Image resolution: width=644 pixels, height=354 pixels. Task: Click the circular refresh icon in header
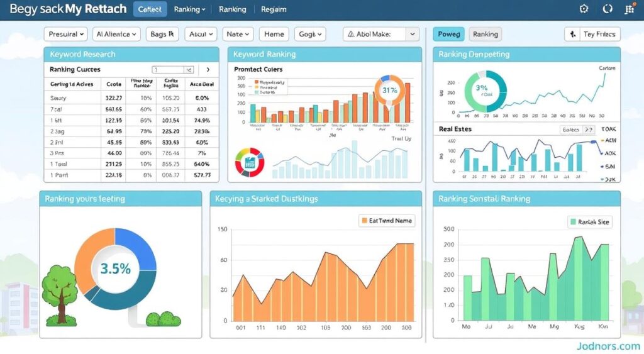[x=607, y=9]
